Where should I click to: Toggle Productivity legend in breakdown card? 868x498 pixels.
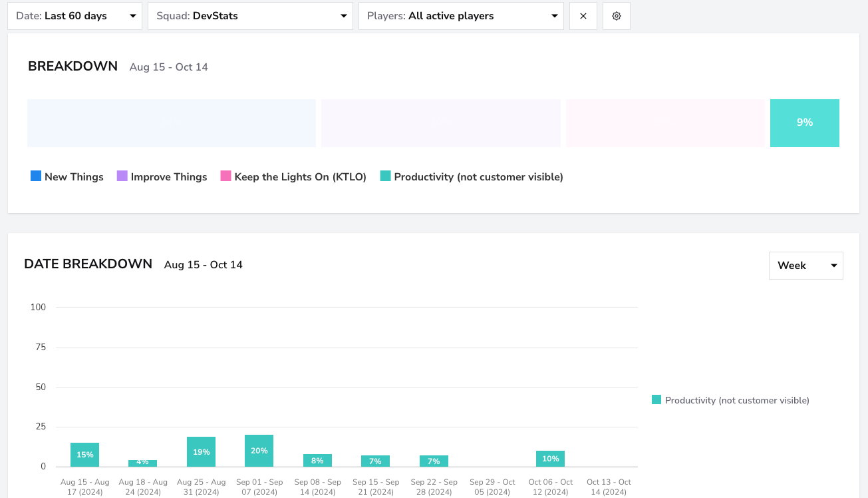coord(472,176)
